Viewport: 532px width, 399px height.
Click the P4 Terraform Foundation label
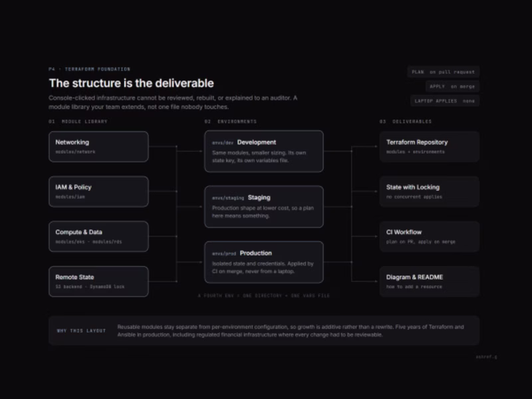tap(89, 69)
